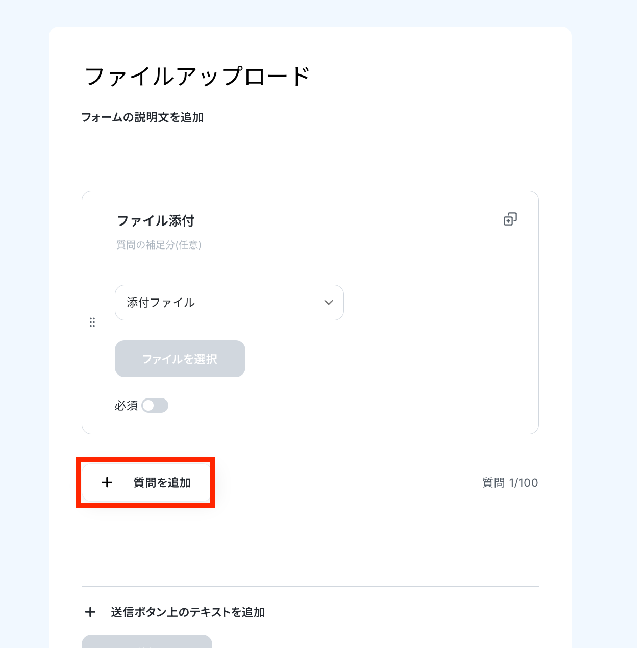Screen dimensions: 644x648
Task: Click the 質問を追加 button
Action: pyautogui.click(x=146, y=483)
